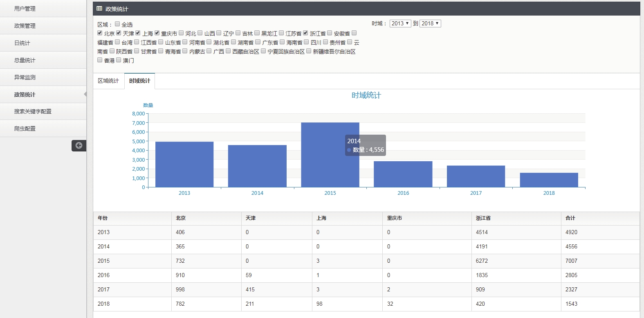Screen dimensions: 644x318
Task: Navigate to 总量统计 in sidebar
Action: point(43,60)
